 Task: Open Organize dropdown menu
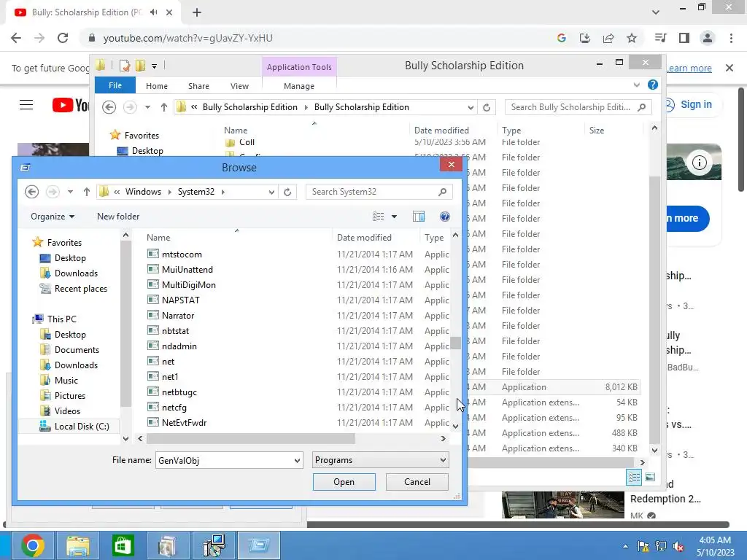pyautogui.click(x=53, y=217)
